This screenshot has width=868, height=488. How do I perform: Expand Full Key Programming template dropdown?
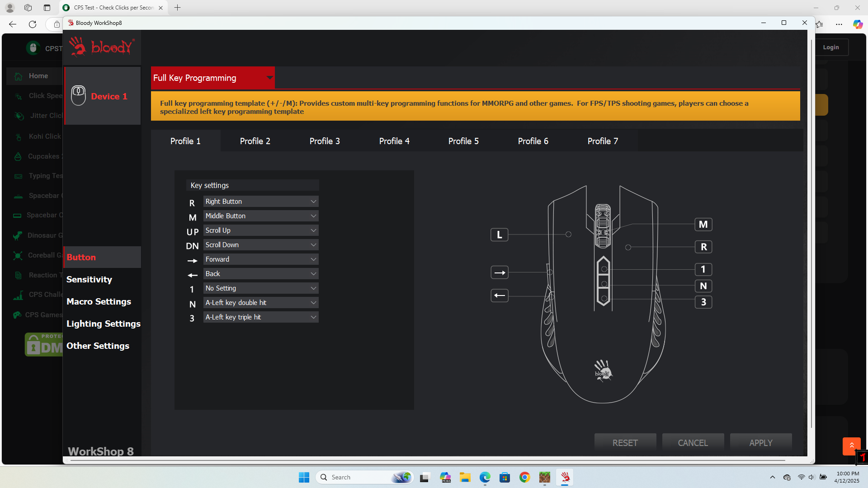pos(213,78)
